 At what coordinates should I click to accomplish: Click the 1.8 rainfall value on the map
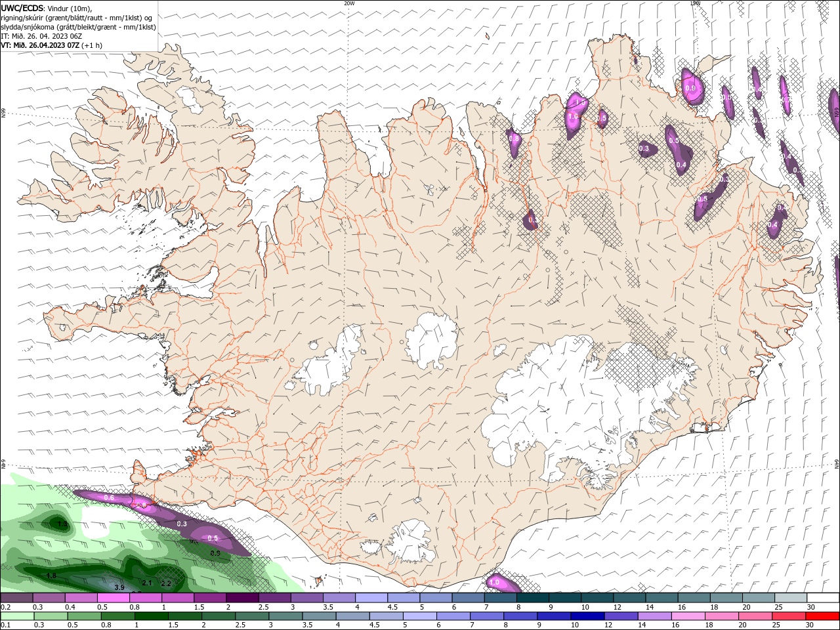pyautogui.click(x=51, y=576)
